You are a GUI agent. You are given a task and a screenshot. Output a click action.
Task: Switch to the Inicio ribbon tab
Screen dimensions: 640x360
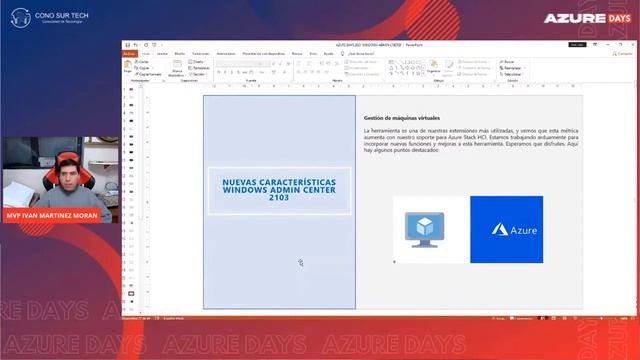click(146, 53)
